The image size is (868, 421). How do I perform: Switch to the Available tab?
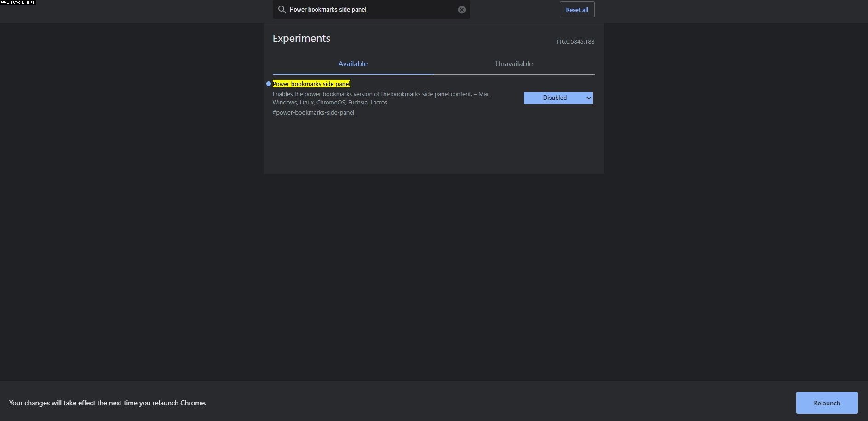tap(353, 64)
